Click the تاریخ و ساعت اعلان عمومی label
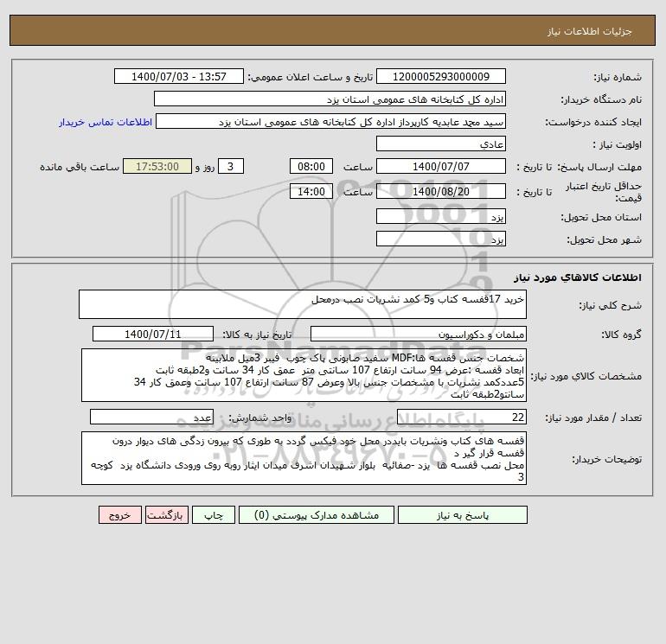 [310, 77]
